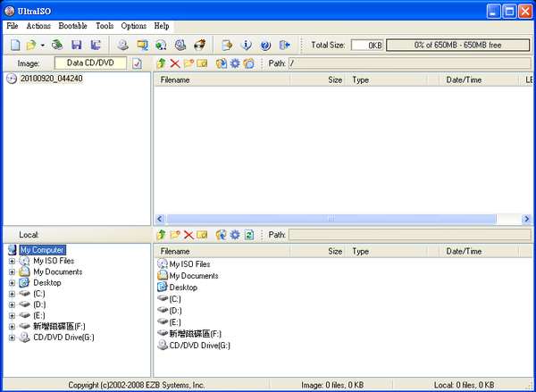The width and height of the screenshot is (536, 392).
Task: Click the Up folder icon in image pane toolbar
Action: 161,63
